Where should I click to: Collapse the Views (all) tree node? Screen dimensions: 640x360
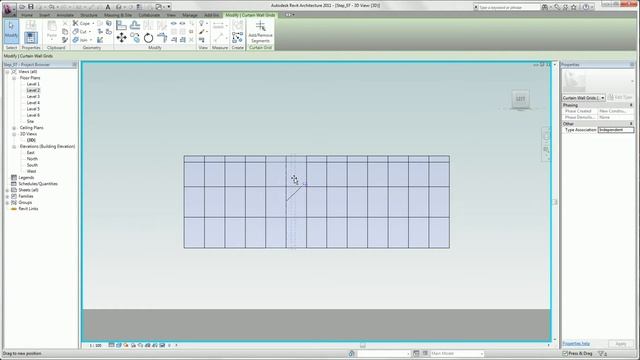point(7,72)
